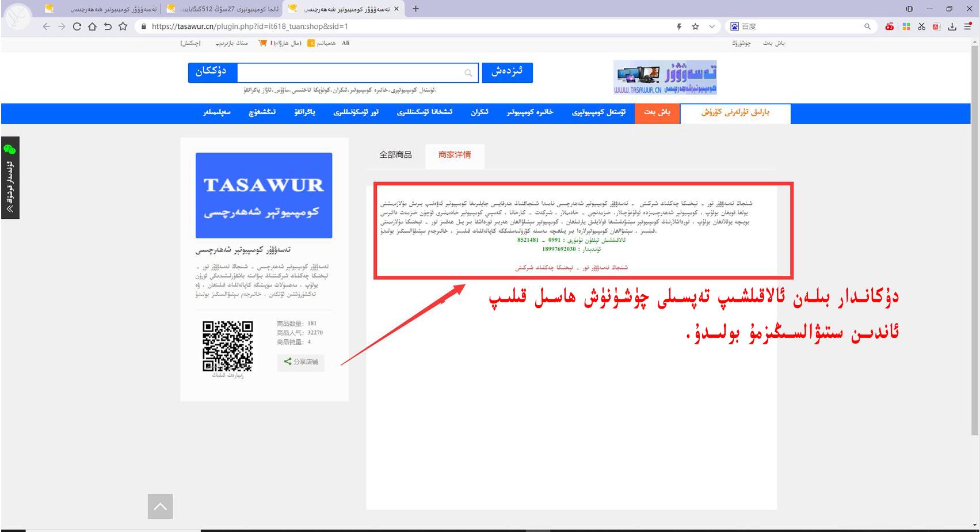The image size is (980, 532).
Task: Select the 商家详情 tab
Action: coord(455,155)
